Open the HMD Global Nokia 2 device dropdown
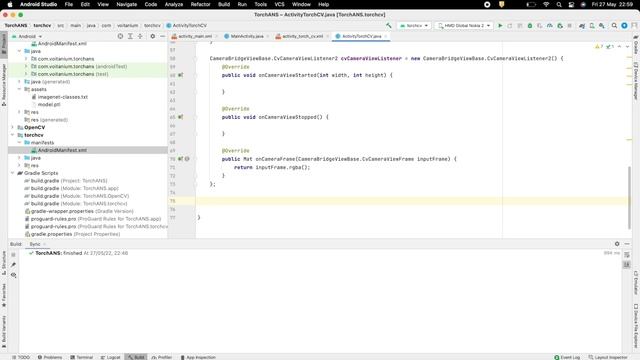Image resolution: width=640 pixels, height=360 pixels. tap(464, 25)
